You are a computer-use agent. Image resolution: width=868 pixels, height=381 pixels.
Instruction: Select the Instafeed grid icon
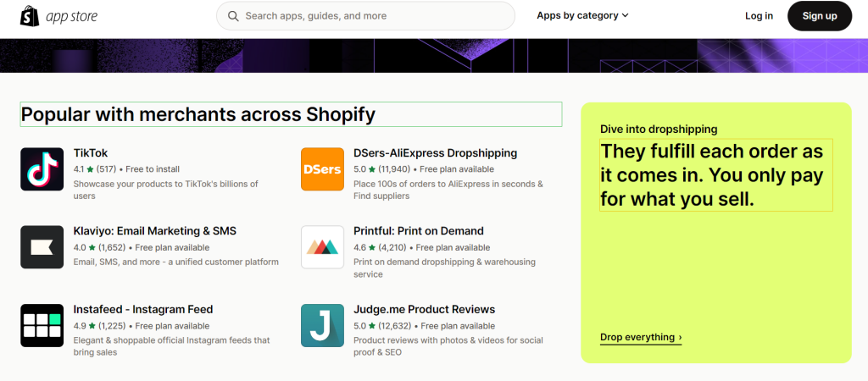pos(42,326)
